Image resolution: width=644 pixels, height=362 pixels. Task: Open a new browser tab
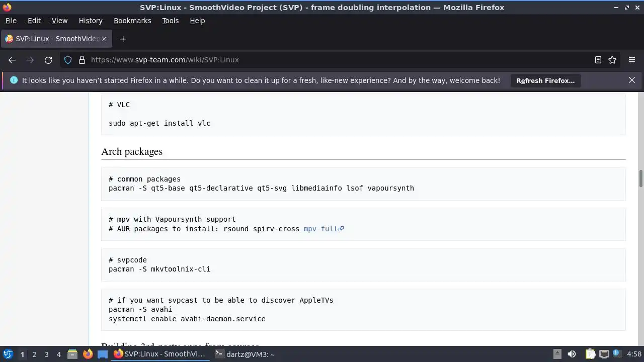(123, 39)
